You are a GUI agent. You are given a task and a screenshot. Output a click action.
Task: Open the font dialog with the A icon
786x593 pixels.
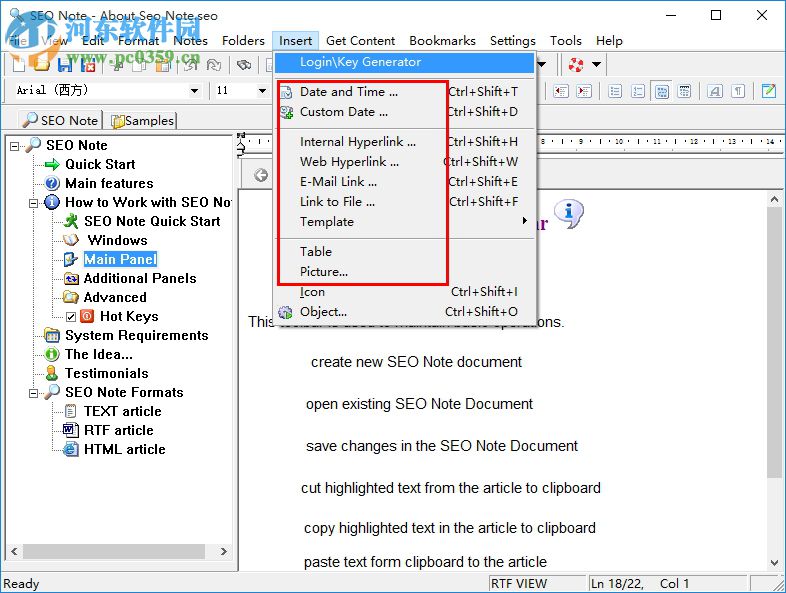(x=715, y=91)
